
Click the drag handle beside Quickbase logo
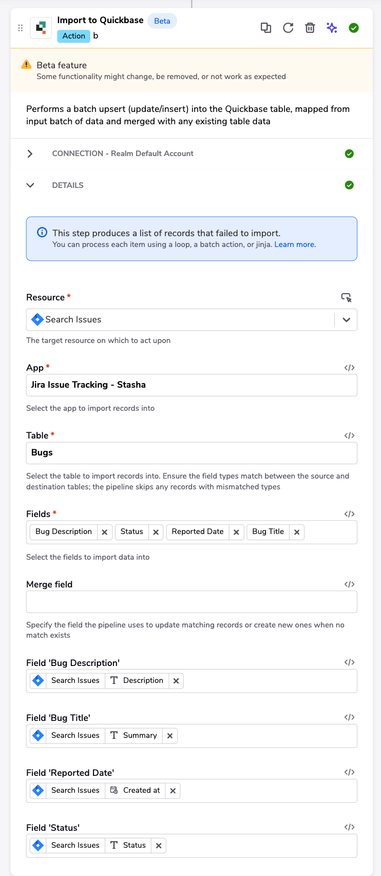(21, 28)
